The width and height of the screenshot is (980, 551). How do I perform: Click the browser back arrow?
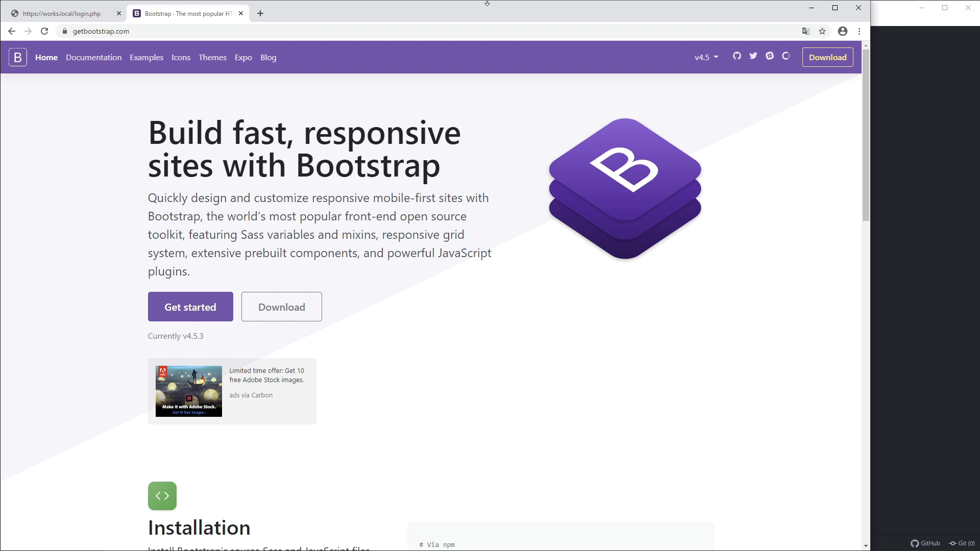click(x=12, y=31)
